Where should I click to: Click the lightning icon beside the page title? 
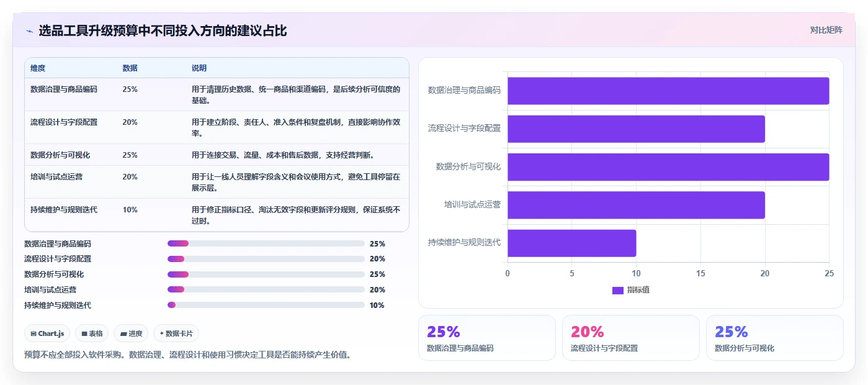[30, 31]
